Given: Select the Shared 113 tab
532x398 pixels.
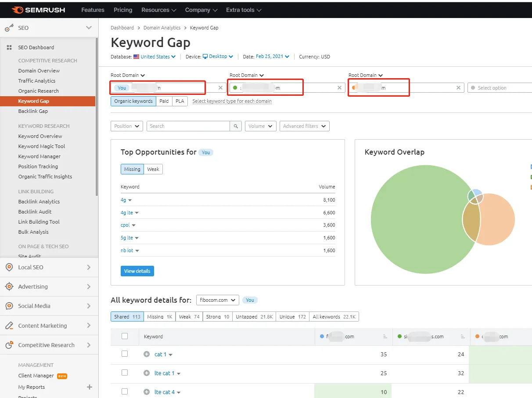Looking at the screenshot, I should pos(127,317).
